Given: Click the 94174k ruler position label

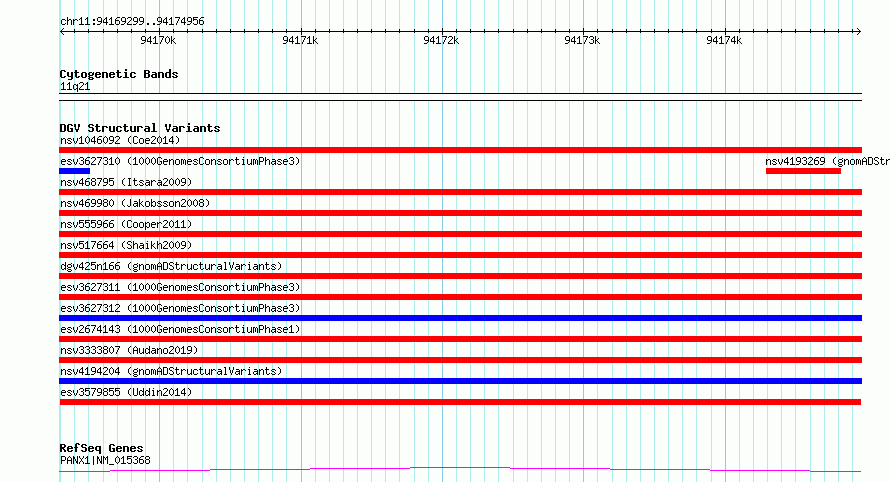Looking at the screenshot, I should coord(724,40).
